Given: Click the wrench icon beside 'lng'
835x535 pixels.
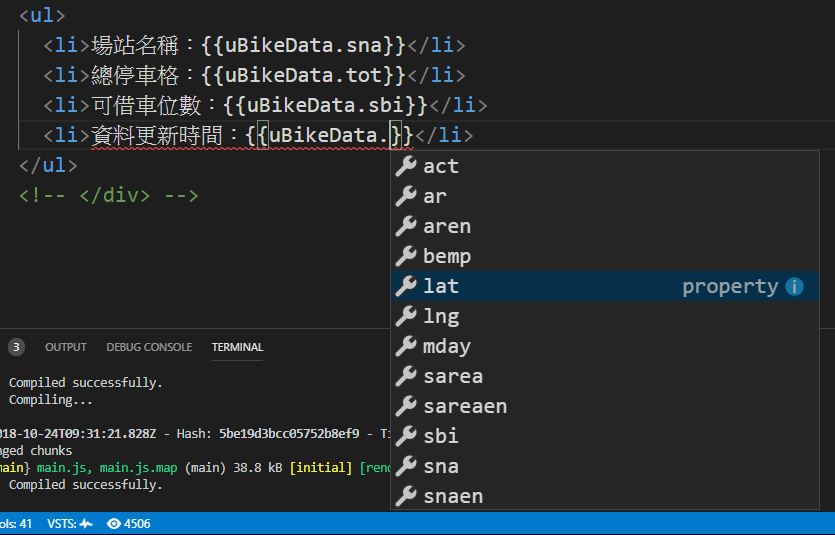Looking at the screenshot, I should click(x=406, y=316).
